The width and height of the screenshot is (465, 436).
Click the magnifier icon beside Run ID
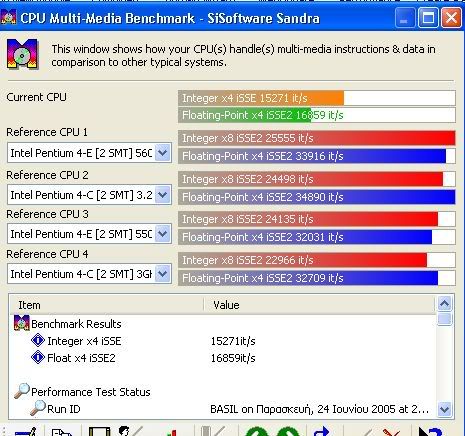tap(38, 408)
